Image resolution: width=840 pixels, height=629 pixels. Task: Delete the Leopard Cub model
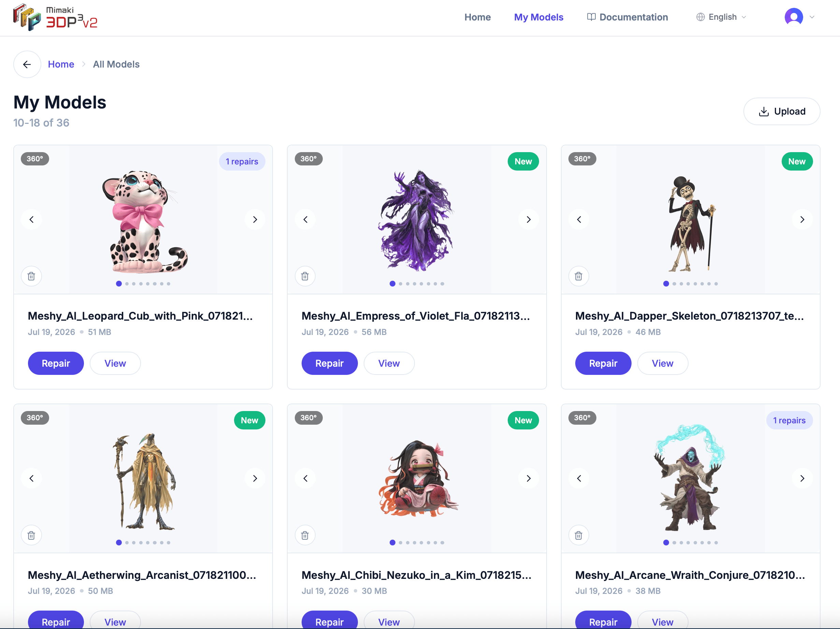[31, 276]
